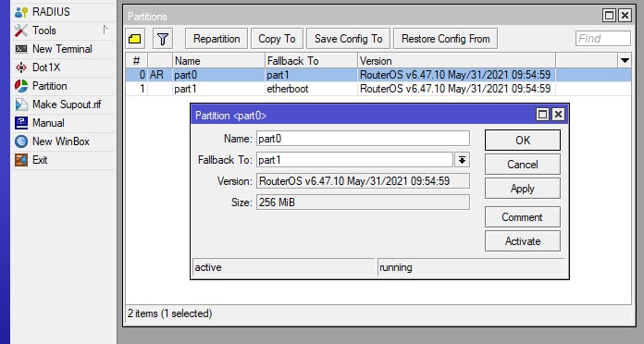
Task: Close the Partition part0 dialog
Action: pos(558,115)
